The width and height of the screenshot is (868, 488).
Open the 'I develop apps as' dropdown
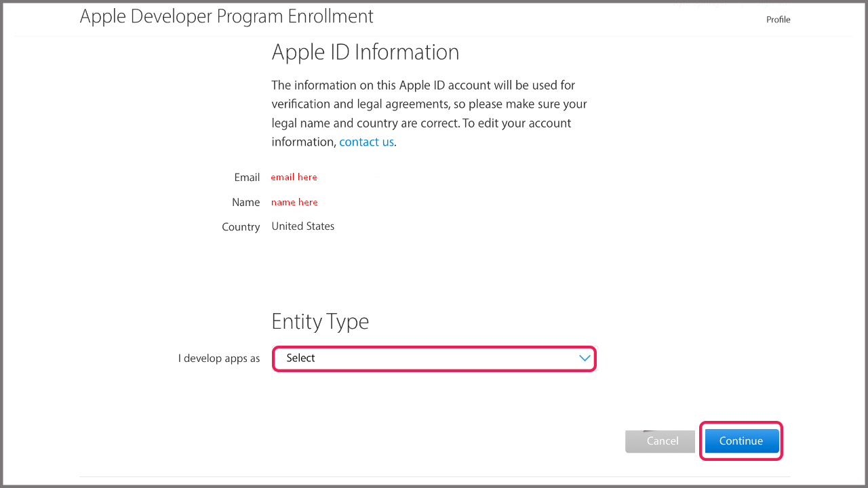(434, 359)
